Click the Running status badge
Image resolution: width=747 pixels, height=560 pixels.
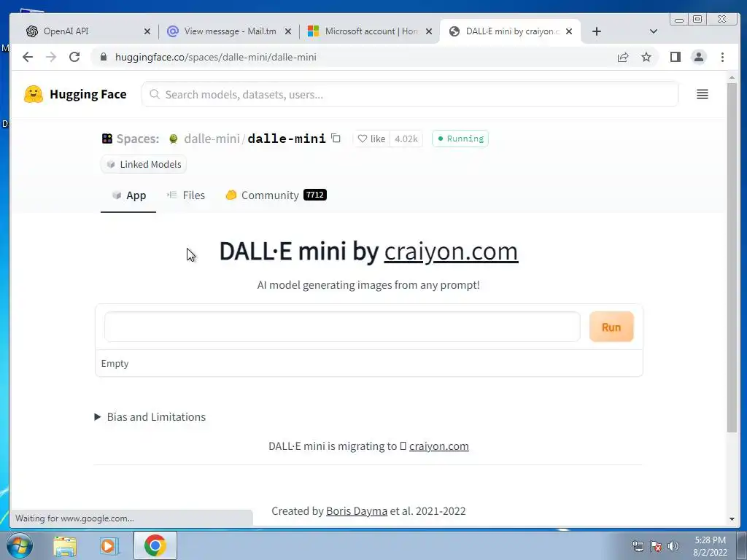click(460, 139)
